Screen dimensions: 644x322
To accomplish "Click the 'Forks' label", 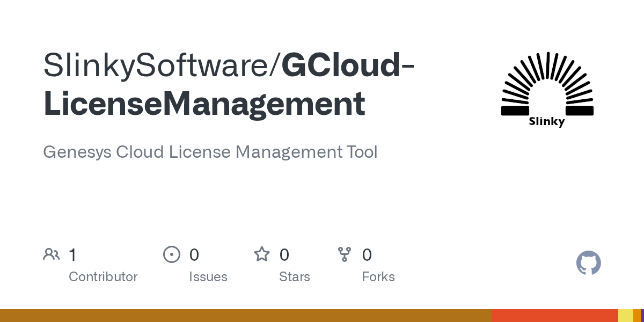I will tap(378, 277).
